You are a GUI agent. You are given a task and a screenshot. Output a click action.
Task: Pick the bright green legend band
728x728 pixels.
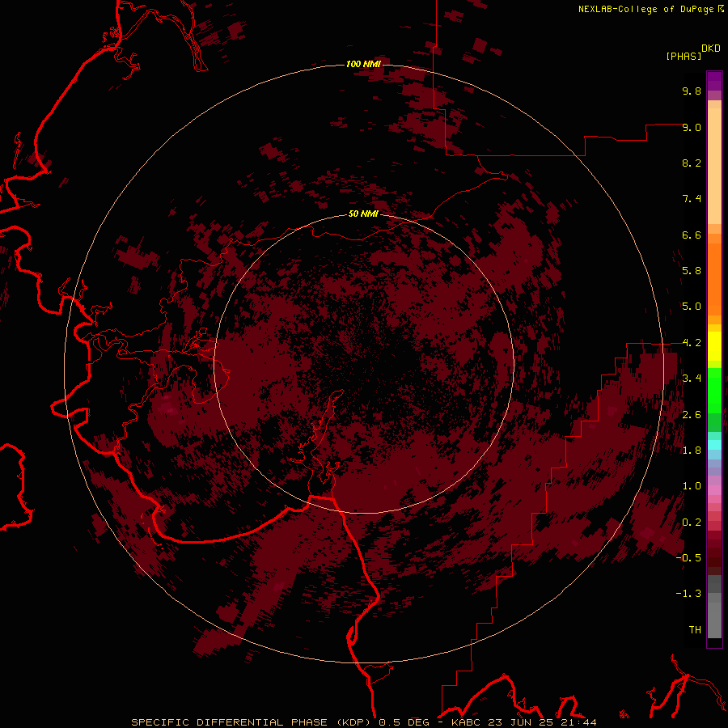[x=714, y=390]
